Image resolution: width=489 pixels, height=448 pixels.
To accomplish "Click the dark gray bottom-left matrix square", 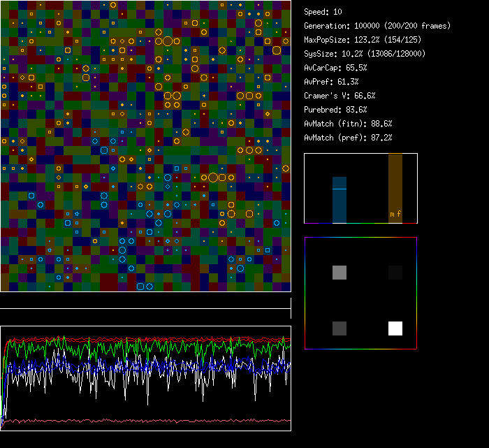I will [x=340, y=328].
